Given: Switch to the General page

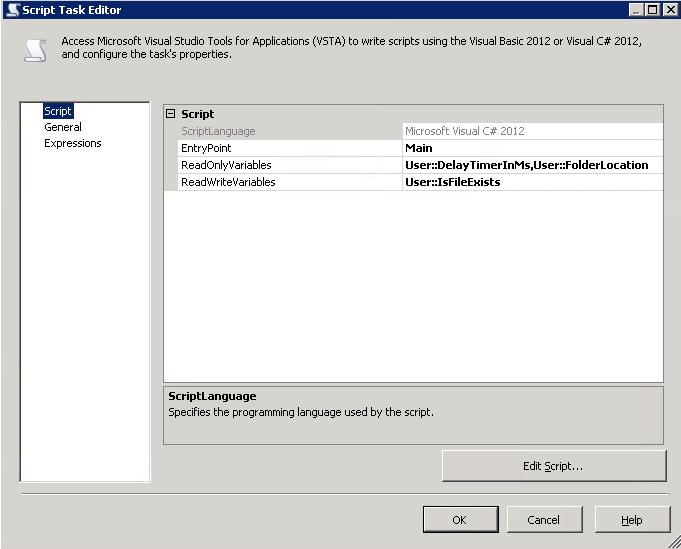Looking at the screenshot, I should pyautogui.click(x=63, y=127).
